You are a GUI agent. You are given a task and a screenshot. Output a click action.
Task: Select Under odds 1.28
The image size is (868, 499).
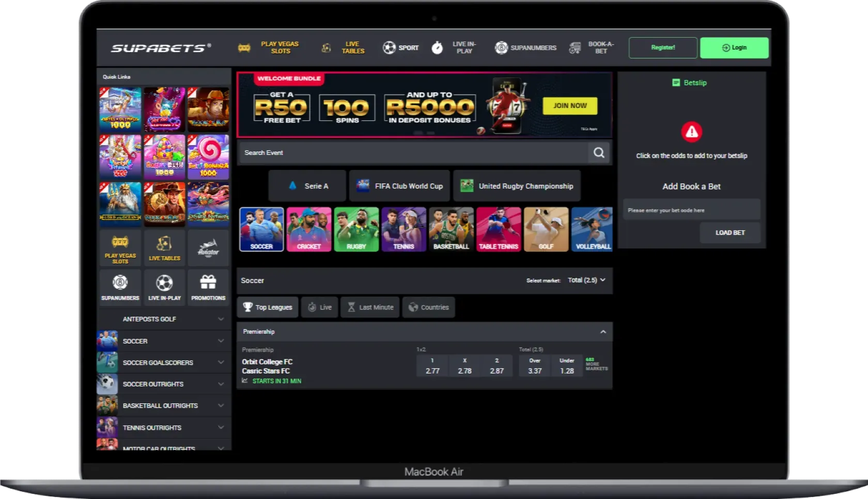pos(567,366)
